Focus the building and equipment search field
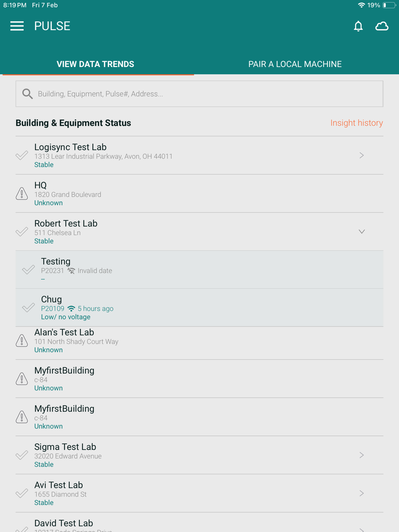The width and height of the screenshot is (399, 532). (199, 94)
